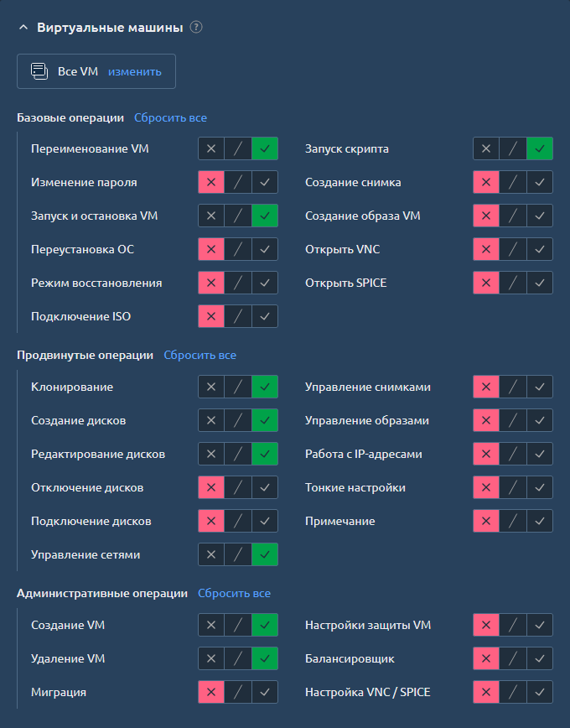Set Создание дисков to the slash state
The image size is (570, 728).
[238, 420]
